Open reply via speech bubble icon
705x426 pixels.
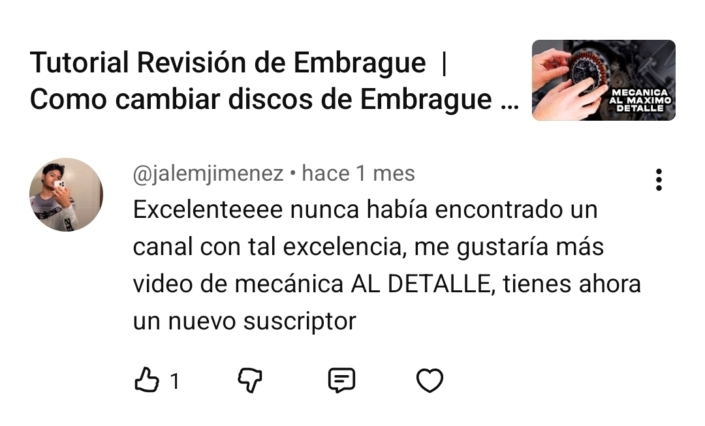coord(342,381)
